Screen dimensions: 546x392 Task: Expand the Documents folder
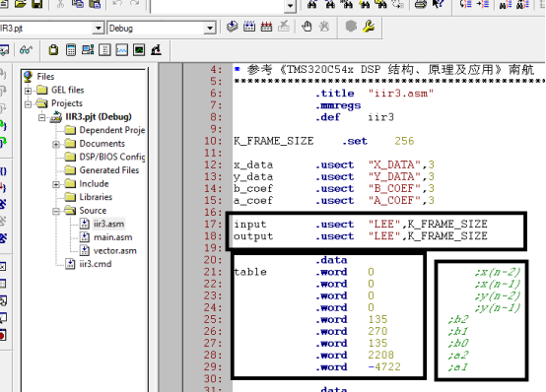56,144
